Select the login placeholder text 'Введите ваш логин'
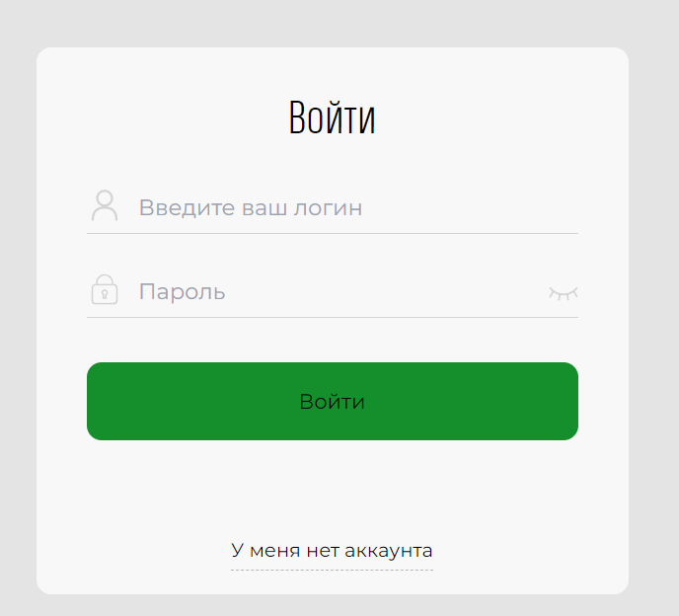This screenshot has height=616, width=679. pyautogui.click(x=251, y=208)
